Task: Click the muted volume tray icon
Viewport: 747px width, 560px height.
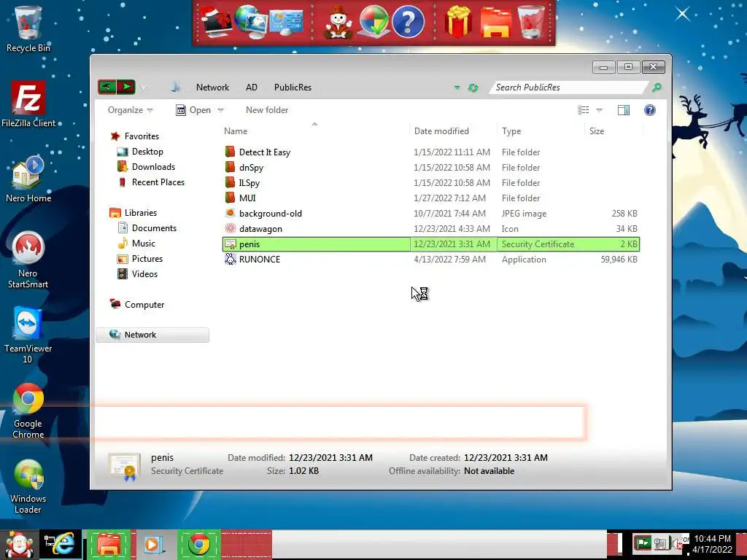Action: click(677, 543)
